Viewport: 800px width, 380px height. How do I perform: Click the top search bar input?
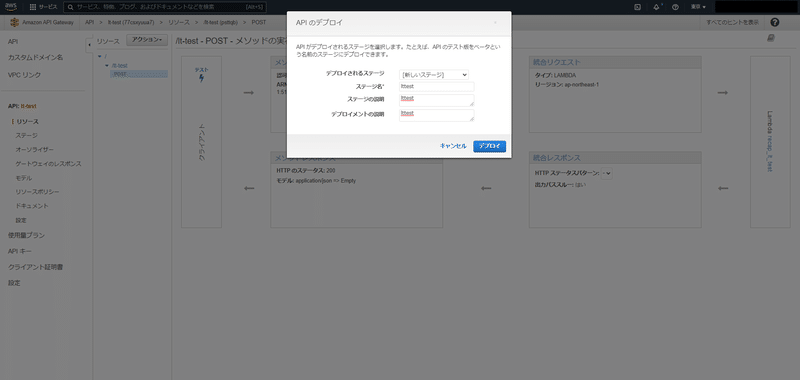click(x=165, y=7)
